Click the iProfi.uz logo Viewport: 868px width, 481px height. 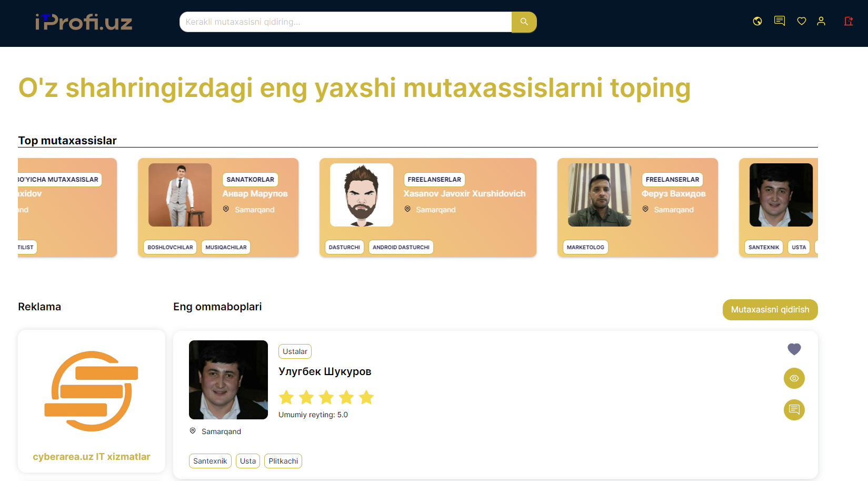click(x=84, y=22)
